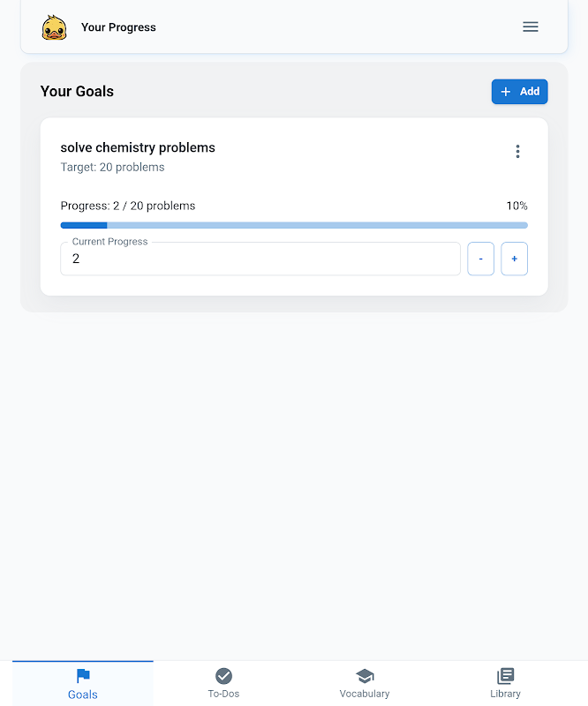The width and height of the screenshot is (588, 706).
Task: Click the duck mascot logo
Action: 54,27
